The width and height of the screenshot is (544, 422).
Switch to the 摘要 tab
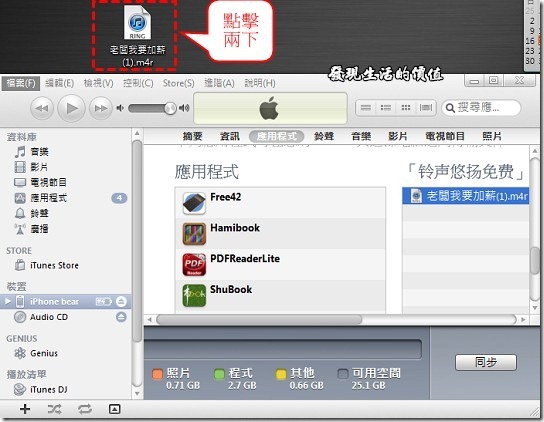point(193,136)
